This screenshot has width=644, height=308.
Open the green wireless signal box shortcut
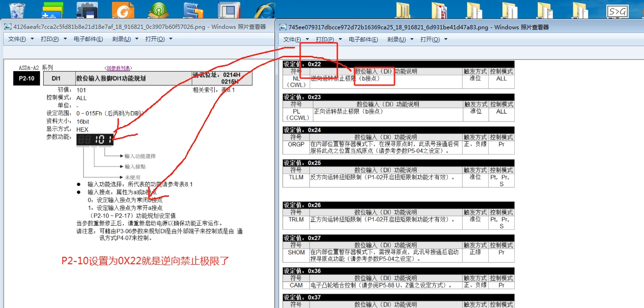coord(158,10)
